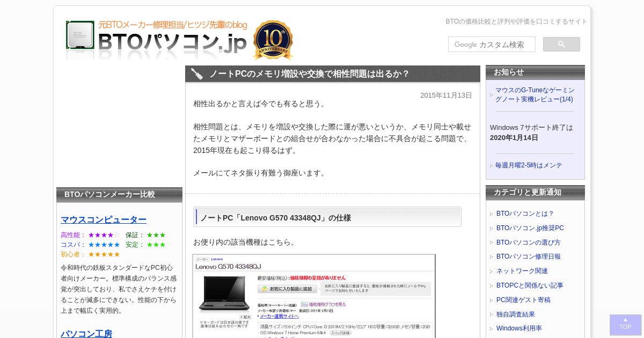644x338 pixels.
Task: Open the BTOパソコンとは？ category
Action: pyautogui.click(x=525, y=214)
